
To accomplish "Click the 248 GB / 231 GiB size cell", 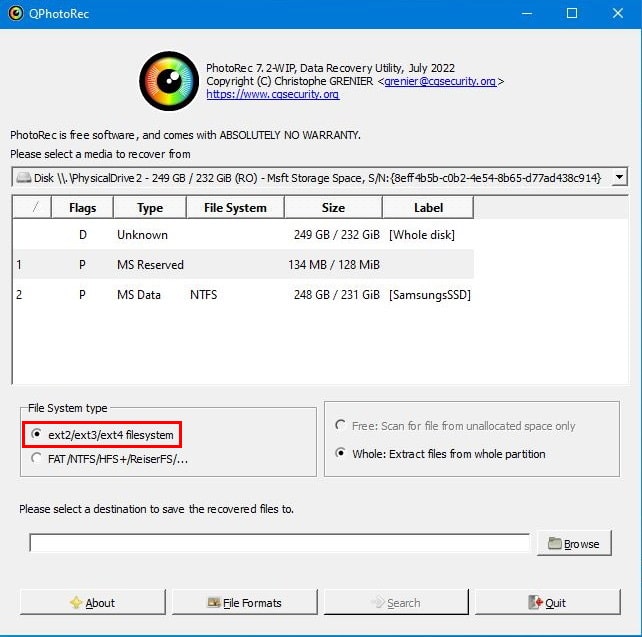I will point(337,295).
